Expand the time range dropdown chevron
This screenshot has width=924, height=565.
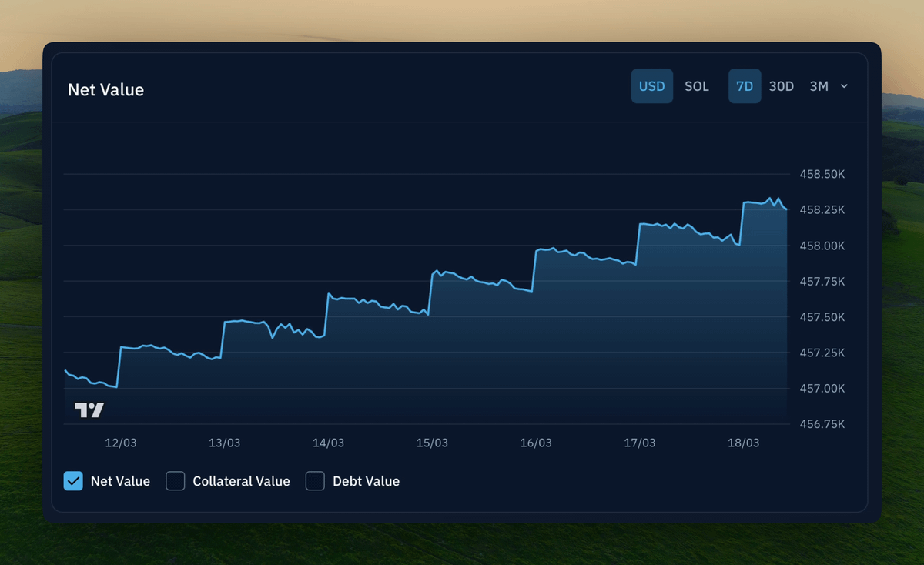click(844, 86)
